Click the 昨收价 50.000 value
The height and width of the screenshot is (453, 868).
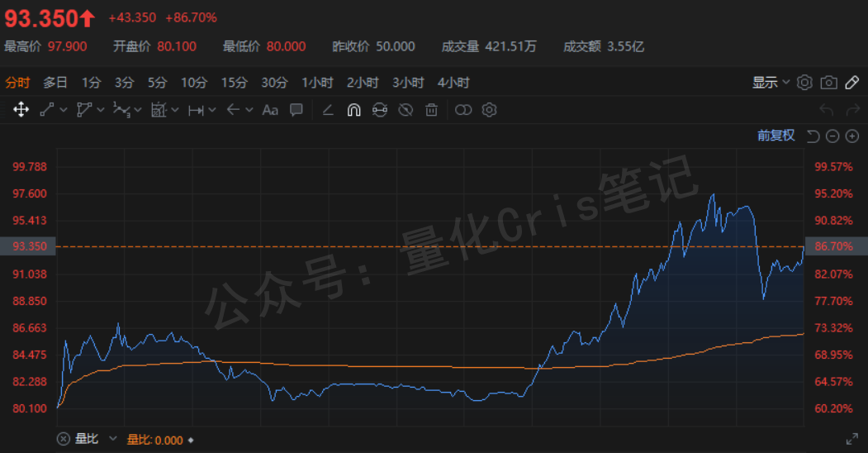(x=396, y=46)
